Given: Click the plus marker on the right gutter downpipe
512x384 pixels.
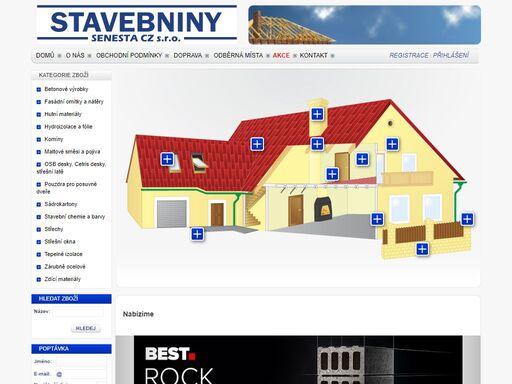Looking at the screenshot, I should click(467, 219).
